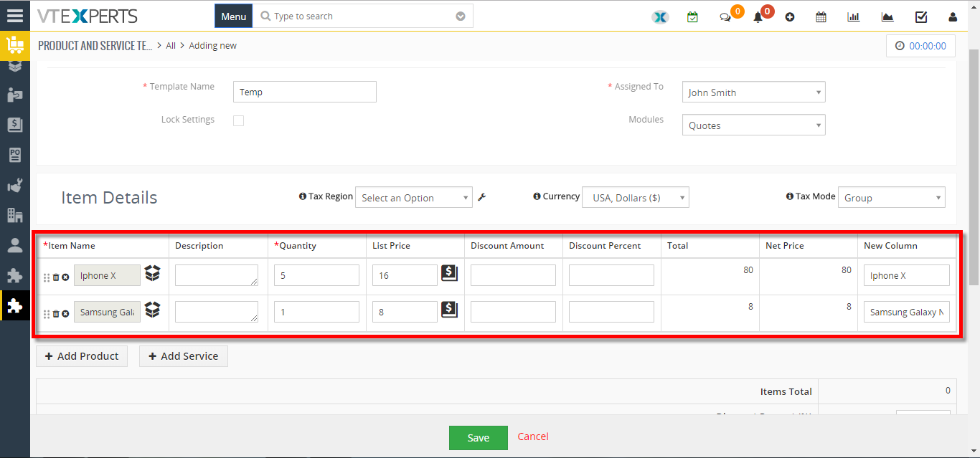The width and height of the screenshot is (980, 458).
Task: Start the 00:00:00 timer button
Action: [x=920, y=46]
